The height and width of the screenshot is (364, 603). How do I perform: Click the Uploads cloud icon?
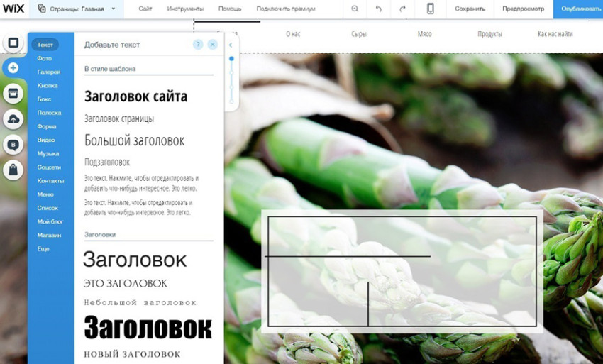(x=13, y=119)
